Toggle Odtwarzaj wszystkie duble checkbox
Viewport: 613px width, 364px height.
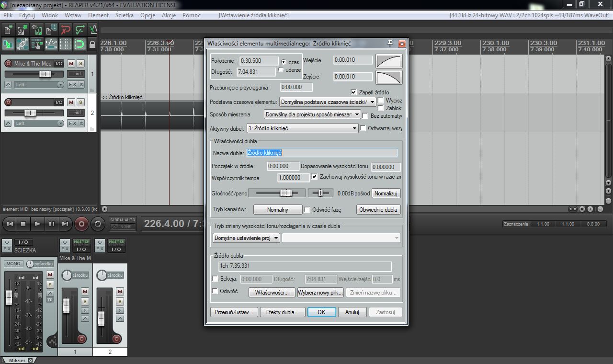pos(363,128)
